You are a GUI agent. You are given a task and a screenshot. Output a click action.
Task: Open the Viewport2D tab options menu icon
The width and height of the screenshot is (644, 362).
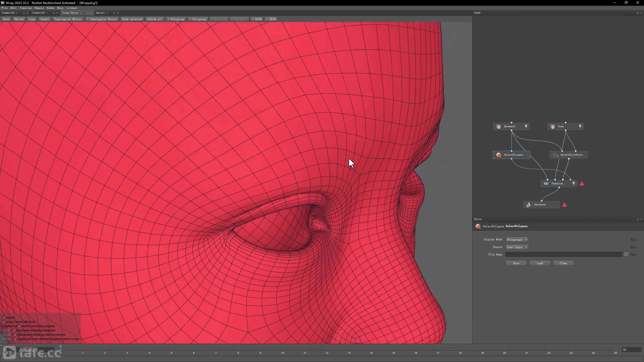[x=54, y=13]
